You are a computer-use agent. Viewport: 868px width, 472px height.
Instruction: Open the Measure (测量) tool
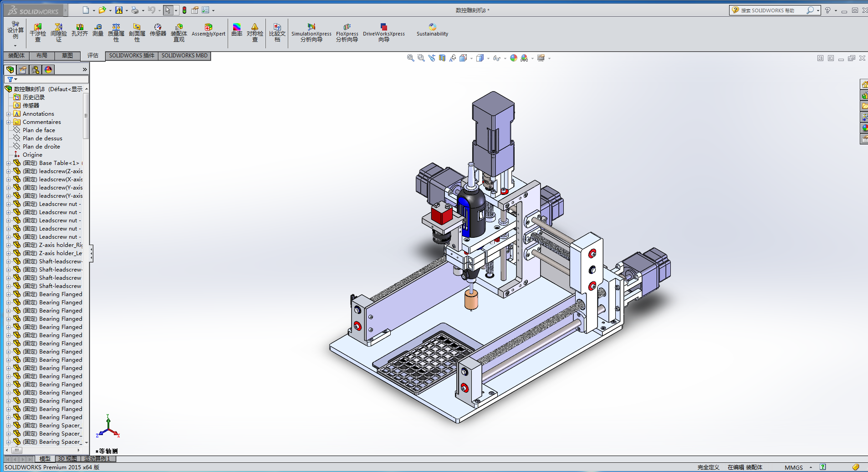(x=98, y=30)
